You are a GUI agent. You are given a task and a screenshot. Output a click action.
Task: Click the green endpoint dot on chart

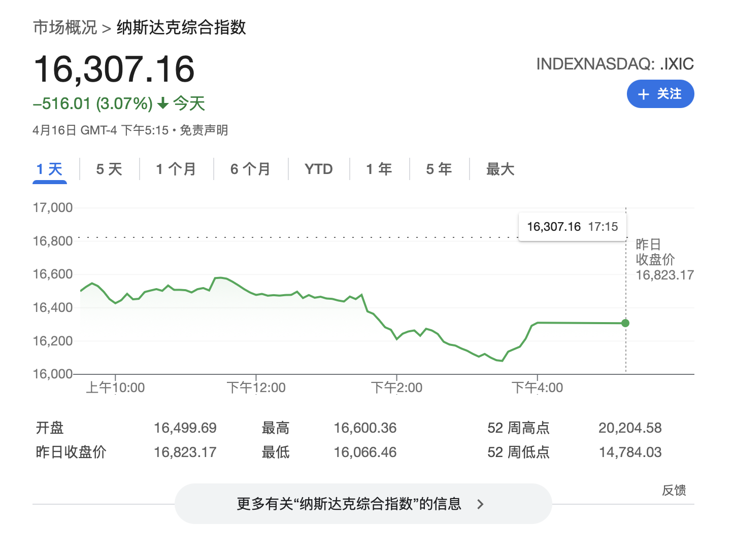[x=625, y=323]
